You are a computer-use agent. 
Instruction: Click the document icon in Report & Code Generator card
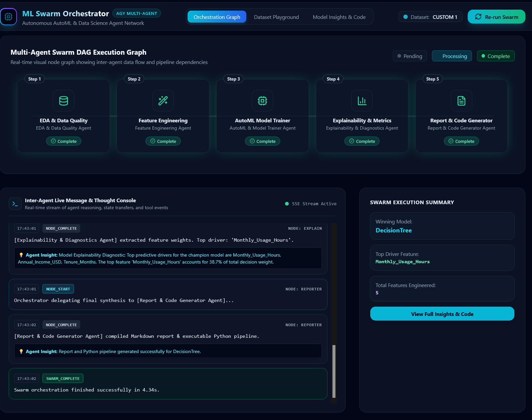[x=461, y=101]
